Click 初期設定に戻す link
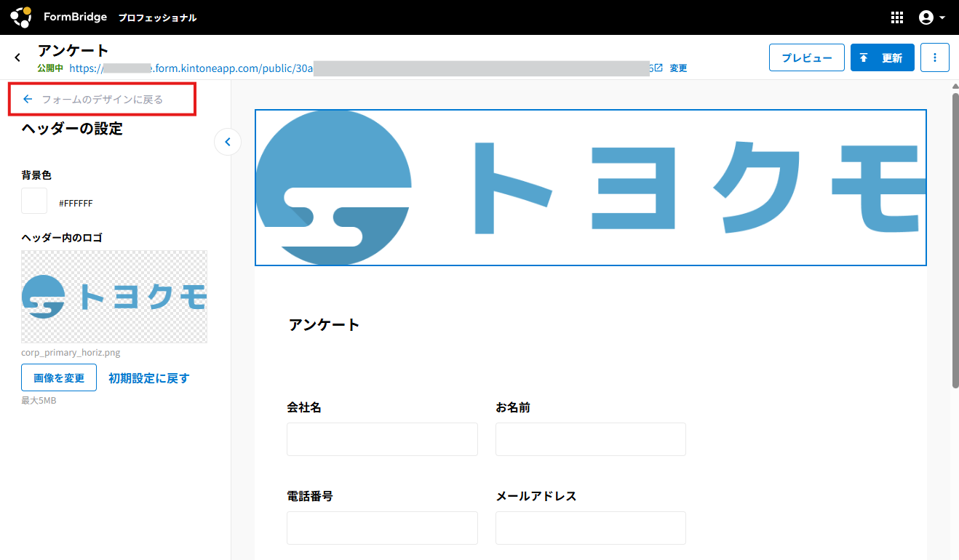Viewport: 959px width, 560px height. click(x=148, y=378)
